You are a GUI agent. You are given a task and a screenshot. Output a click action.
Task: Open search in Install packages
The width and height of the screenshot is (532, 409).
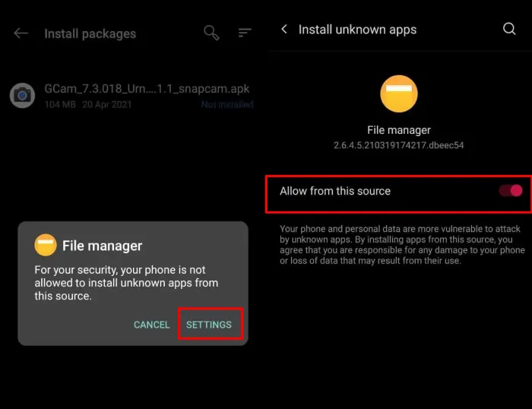(211, 33)
